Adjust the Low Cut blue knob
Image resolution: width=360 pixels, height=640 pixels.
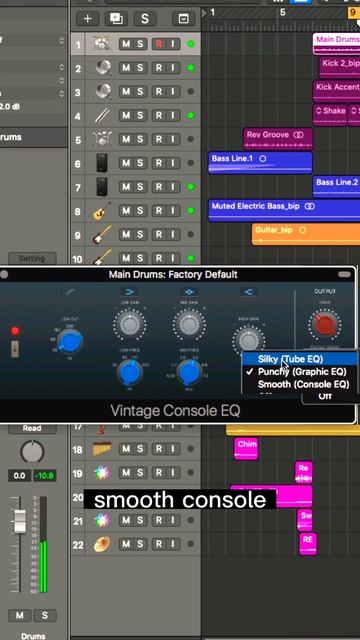[70, 341]
